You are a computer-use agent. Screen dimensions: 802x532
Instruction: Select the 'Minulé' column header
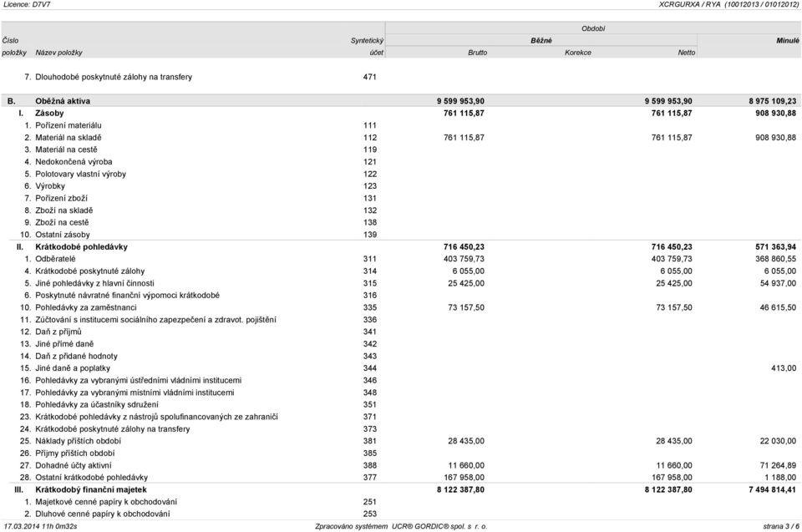pyautogui.click(x=788, y=40)
